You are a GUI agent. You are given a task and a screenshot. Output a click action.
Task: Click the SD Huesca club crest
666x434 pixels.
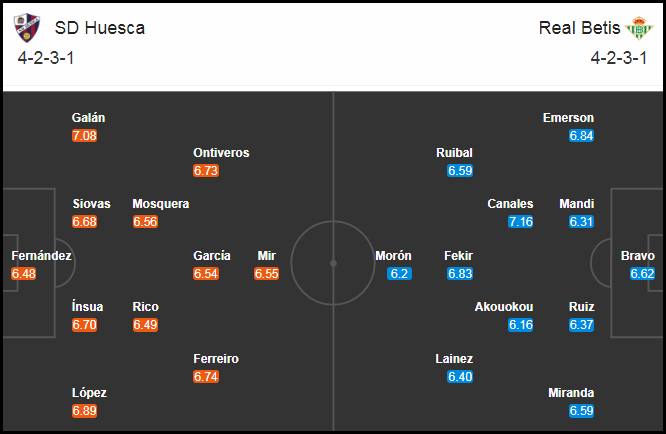click(x=27, y=28)
